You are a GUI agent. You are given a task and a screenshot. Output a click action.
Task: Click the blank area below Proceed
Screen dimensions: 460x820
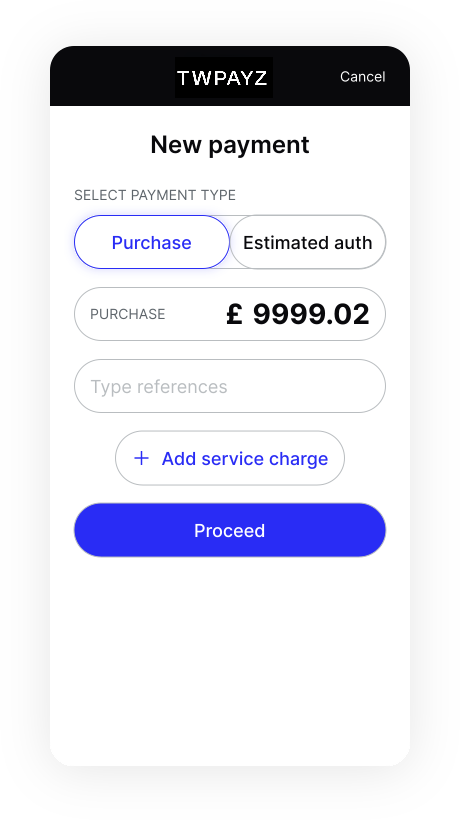pos(230,659)
